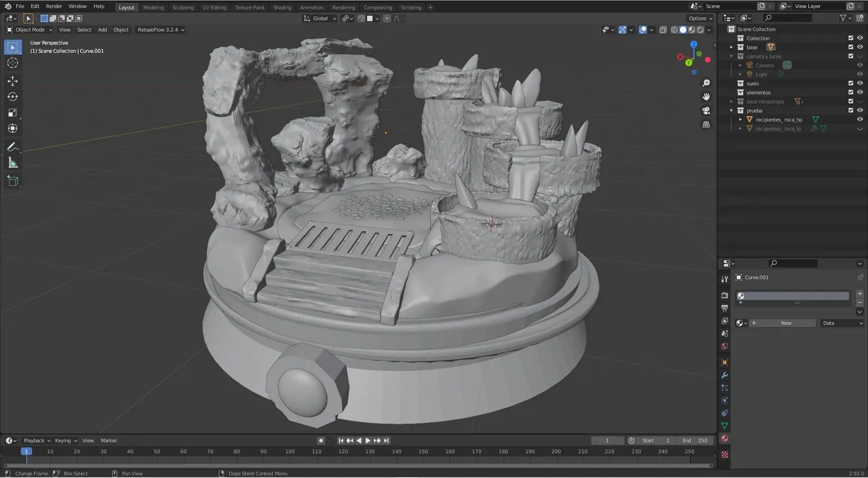Screen dimensions: 868x478
Task: Switch to the UV Editing workspace tab
Action: tap(214, 7)
